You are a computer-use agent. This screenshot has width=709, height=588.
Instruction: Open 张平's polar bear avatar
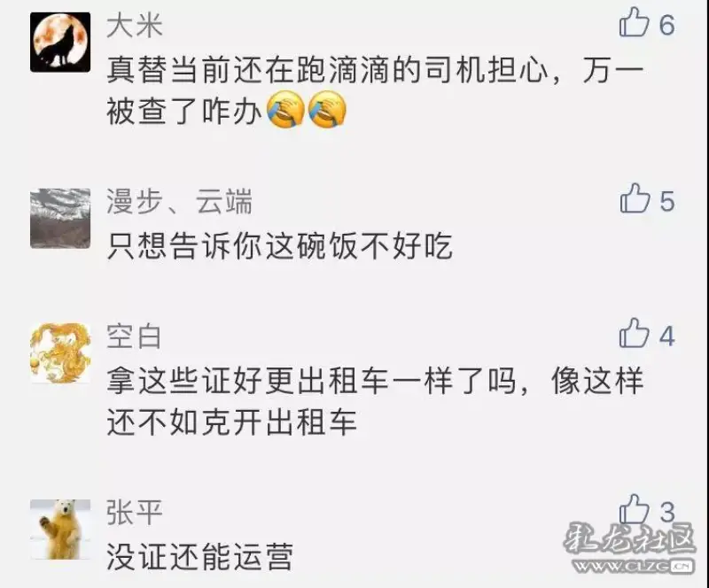tap(60, 530)
